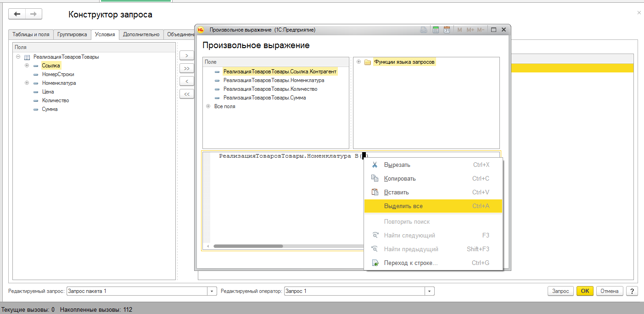The height and width of the screenshot is (314, 644).
Task: Click the copy icon beside Копировать
Action: (375, 179)
